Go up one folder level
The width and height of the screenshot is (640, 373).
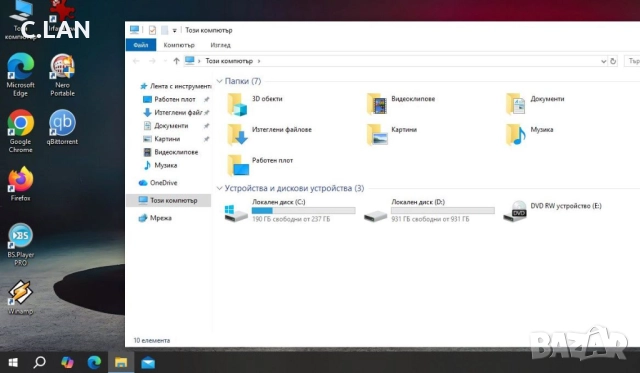point(176,61)
